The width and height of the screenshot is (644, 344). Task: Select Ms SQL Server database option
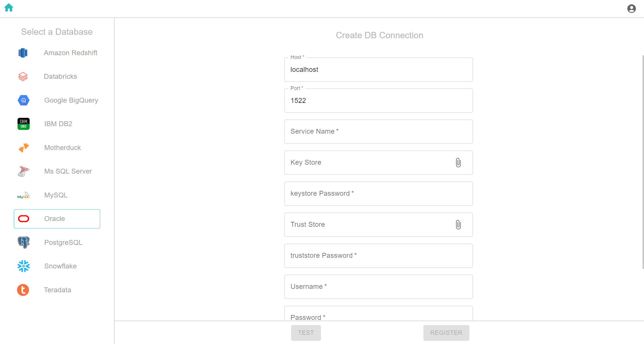click(57, 171)
